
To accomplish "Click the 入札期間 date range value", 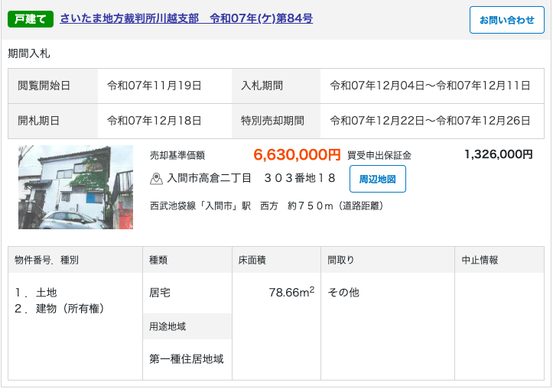I will pos(430,86).
